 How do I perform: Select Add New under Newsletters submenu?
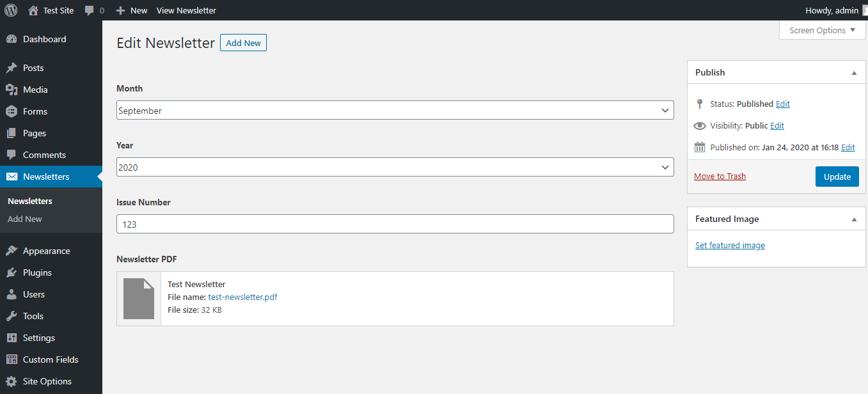(25, 219)
